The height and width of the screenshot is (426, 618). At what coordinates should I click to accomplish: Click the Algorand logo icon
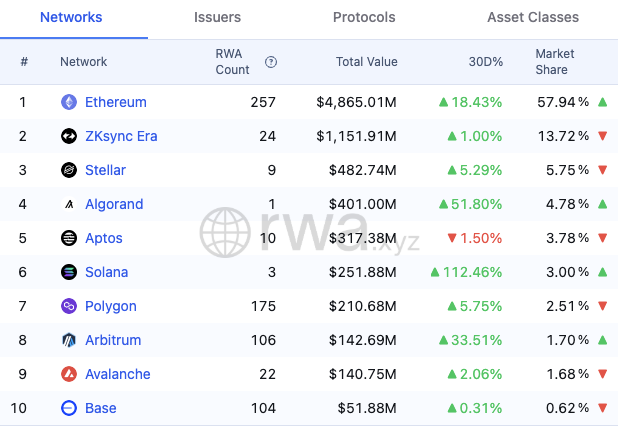69,204
